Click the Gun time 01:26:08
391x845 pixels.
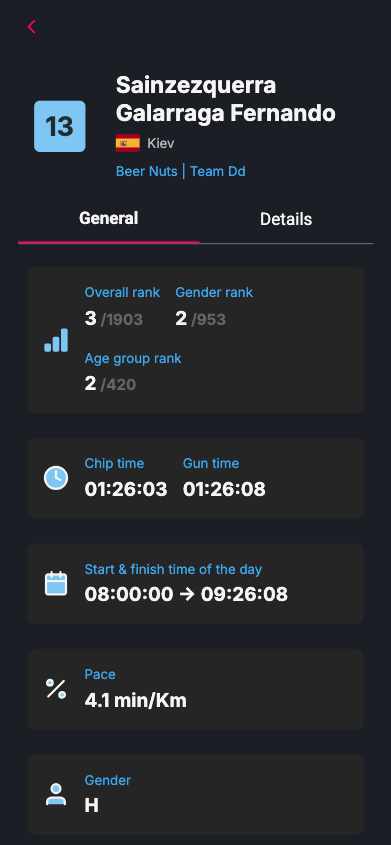pyautogui.click(x=224, y=489)
